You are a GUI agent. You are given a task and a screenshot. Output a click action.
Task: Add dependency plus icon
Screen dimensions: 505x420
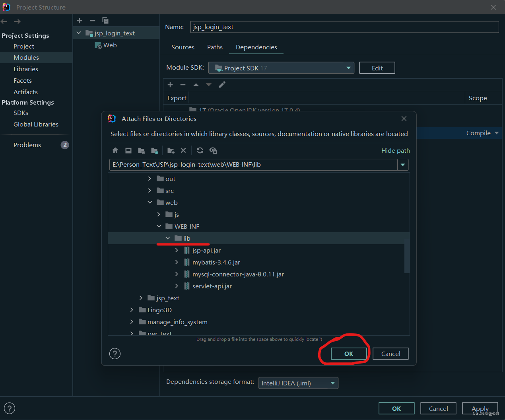pos(170,85)
